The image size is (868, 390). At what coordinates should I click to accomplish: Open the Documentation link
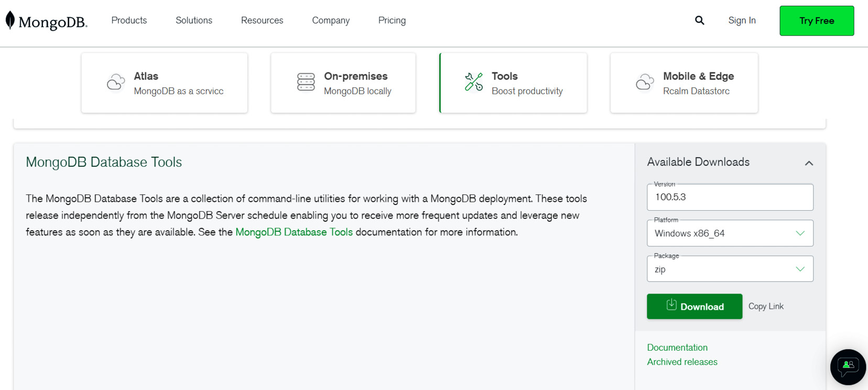point(677,348)
